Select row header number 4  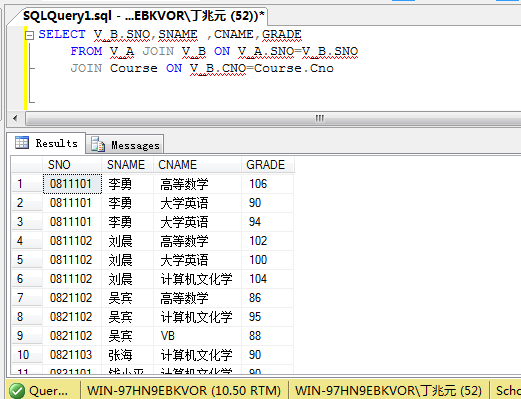point(27,241)
